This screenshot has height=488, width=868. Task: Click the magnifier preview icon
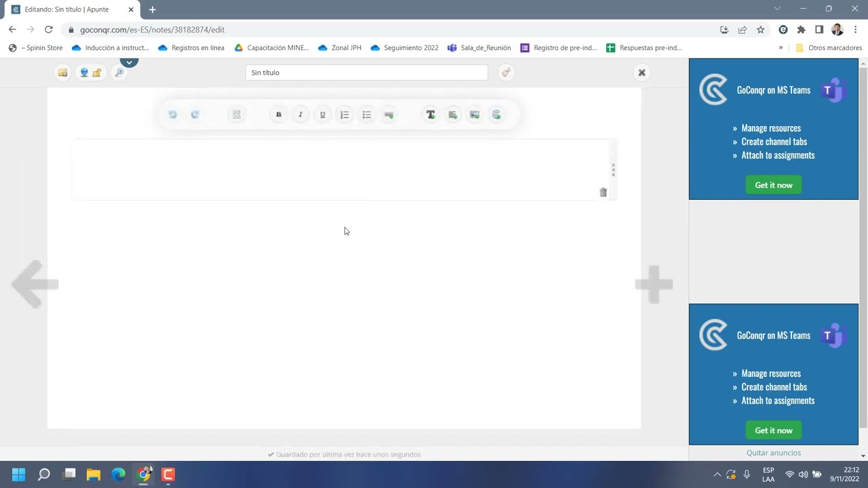119,73
